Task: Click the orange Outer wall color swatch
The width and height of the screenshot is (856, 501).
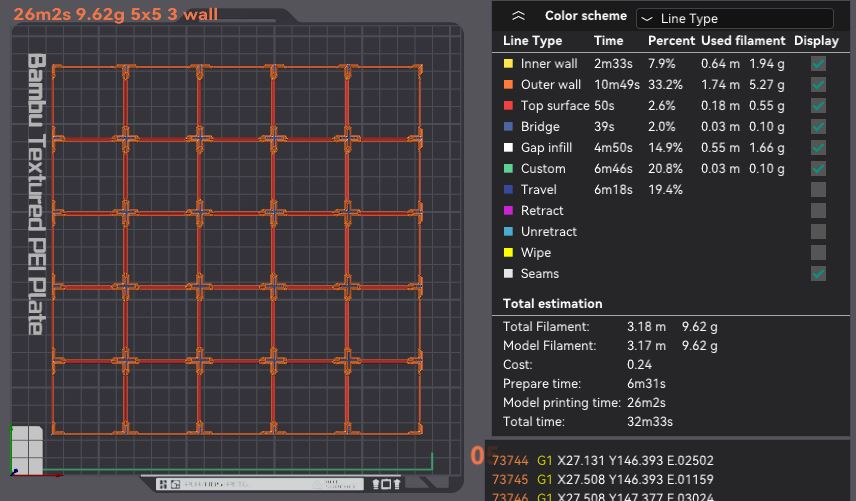Action: (508, 85)
